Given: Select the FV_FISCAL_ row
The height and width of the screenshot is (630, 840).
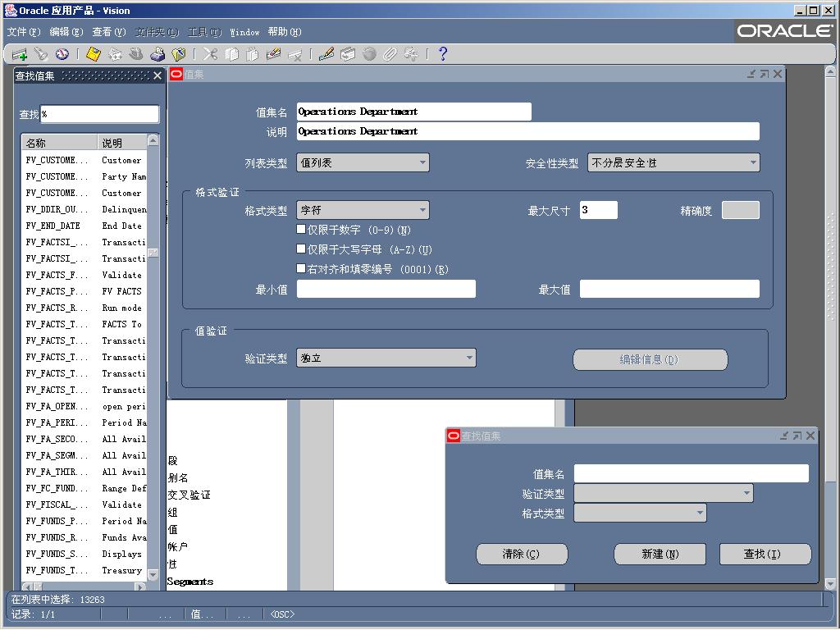Looking at the screenshot, I should (85, 504).
